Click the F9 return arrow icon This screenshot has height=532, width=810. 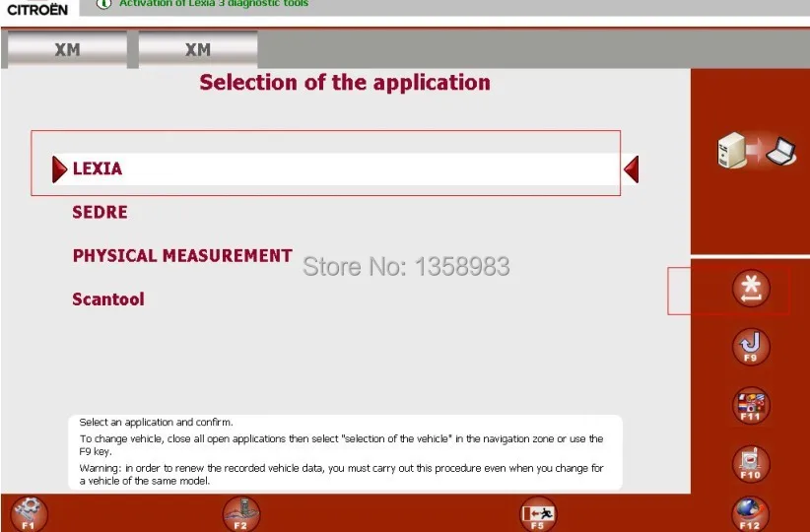(751, 347)
